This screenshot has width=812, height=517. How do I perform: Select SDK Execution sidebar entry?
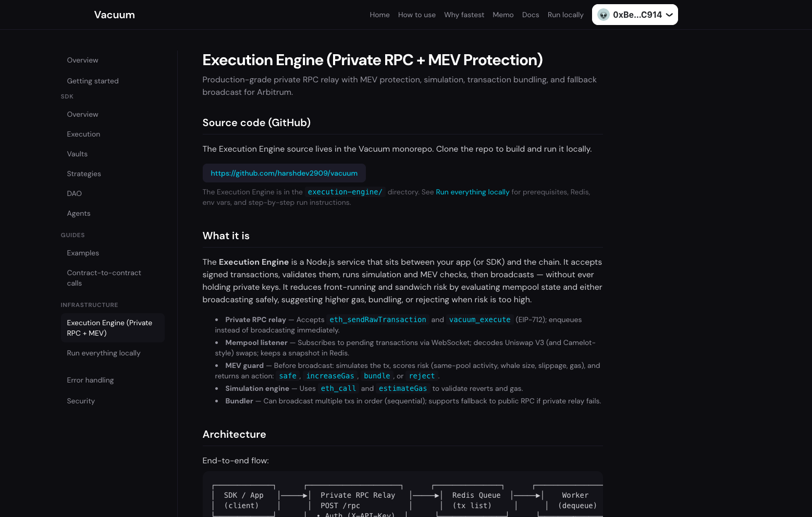click(x=83, y=134)
